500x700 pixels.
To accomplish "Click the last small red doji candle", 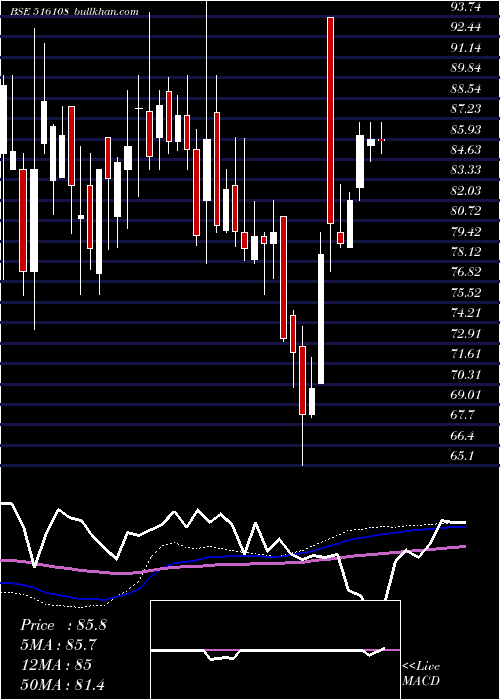I will [x=382, y=140].
